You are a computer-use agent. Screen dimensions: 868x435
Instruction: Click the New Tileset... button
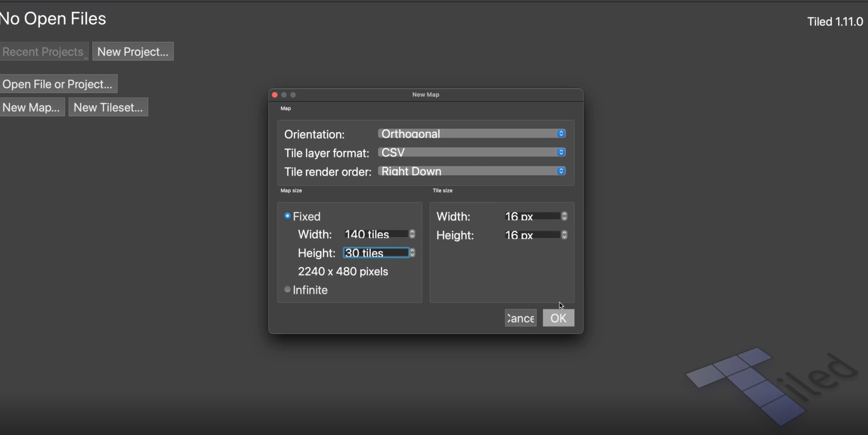108,107
